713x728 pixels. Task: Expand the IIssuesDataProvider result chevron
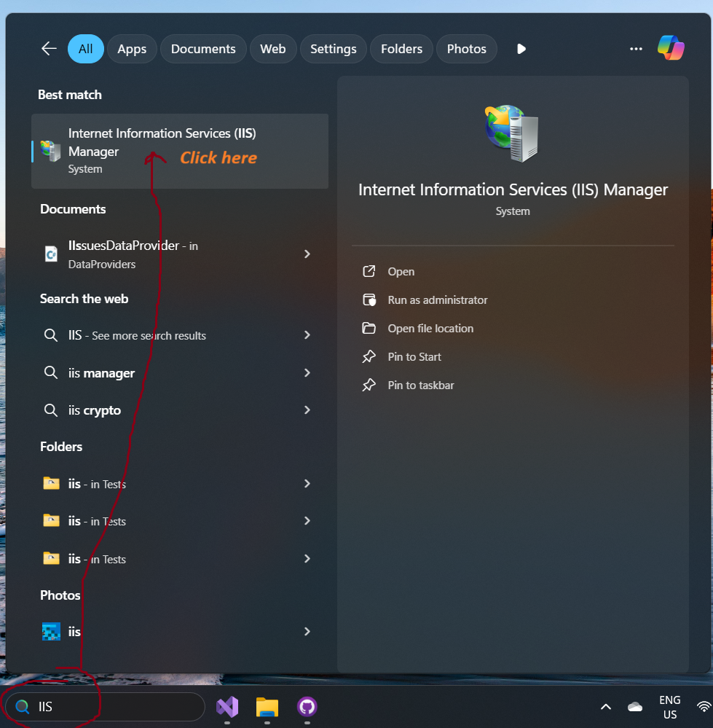click(307, 254)
